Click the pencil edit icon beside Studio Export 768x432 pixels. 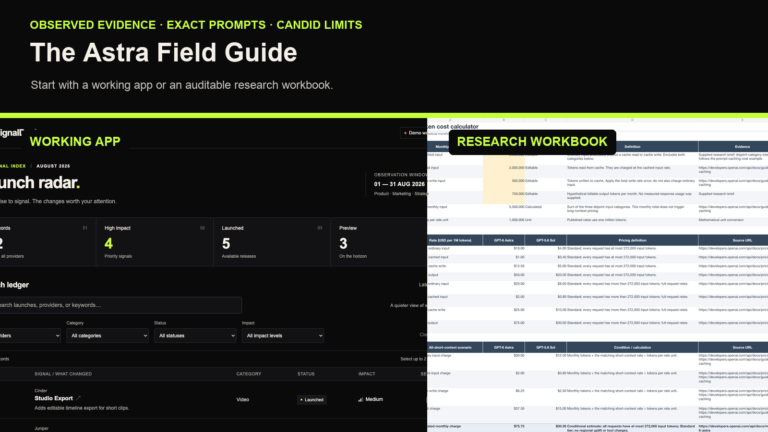(78, 398)
